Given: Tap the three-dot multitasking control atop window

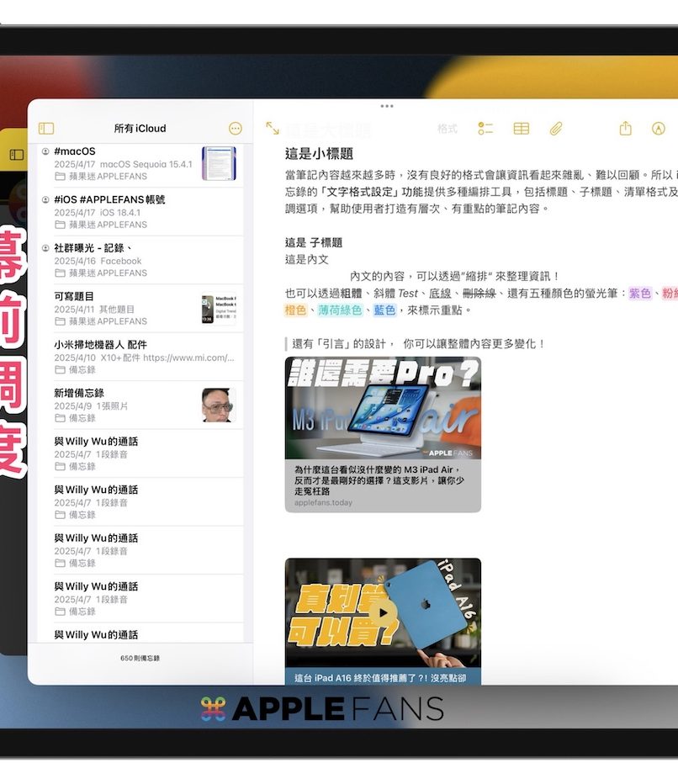Looking at the screenshot, I should (x=387, y=106).
